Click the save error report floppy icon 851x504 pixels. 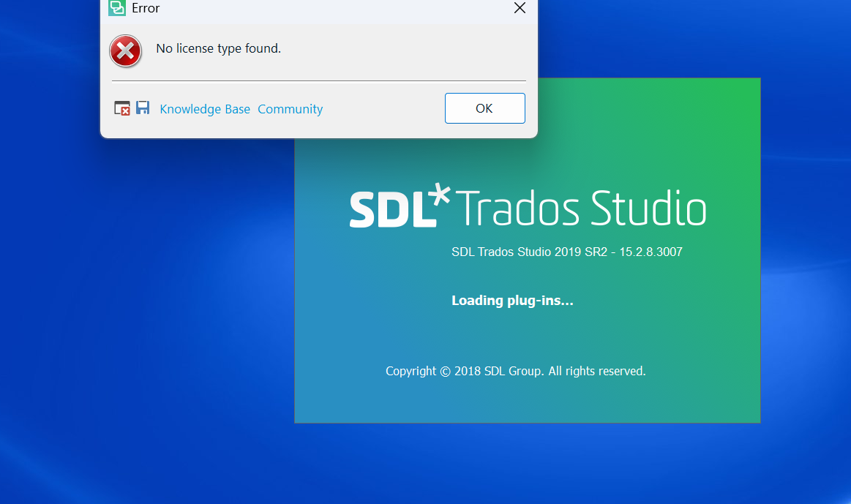point(142,108)
